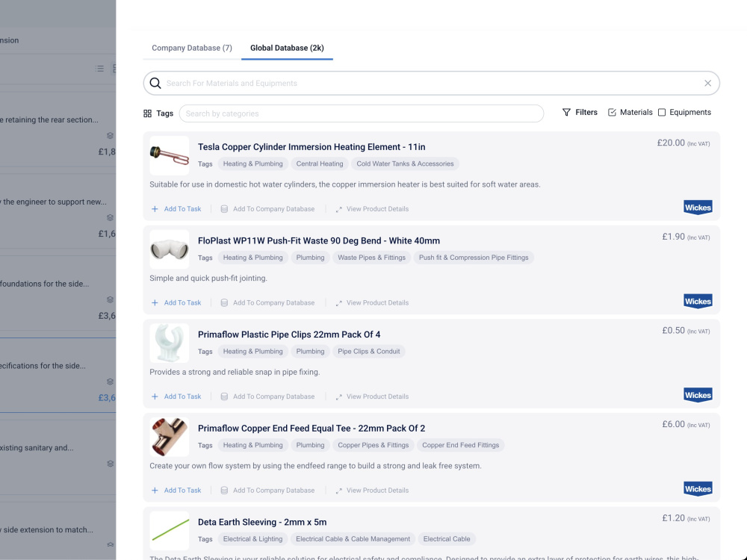Add Tesla heating element to company database
Image resolution: width=747 pixels, height=560 pixels.
tap(267, 209)
